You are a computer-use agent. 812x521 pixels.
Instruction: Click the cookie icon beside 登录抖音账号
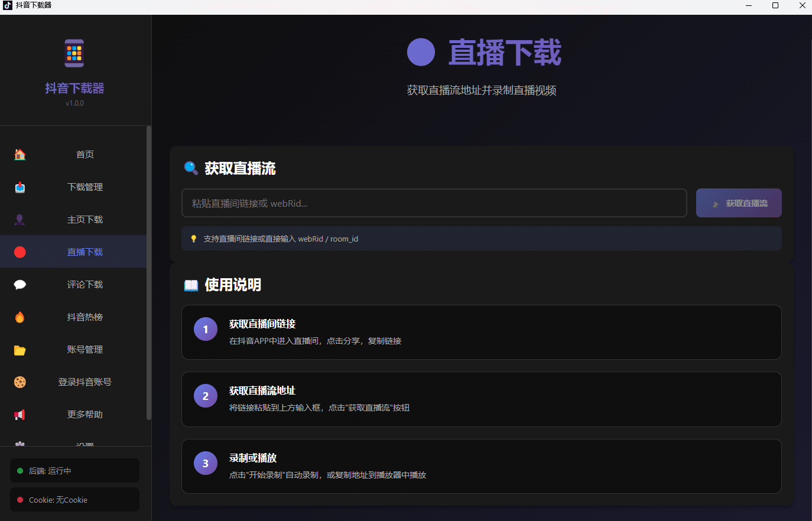(20, 382)
